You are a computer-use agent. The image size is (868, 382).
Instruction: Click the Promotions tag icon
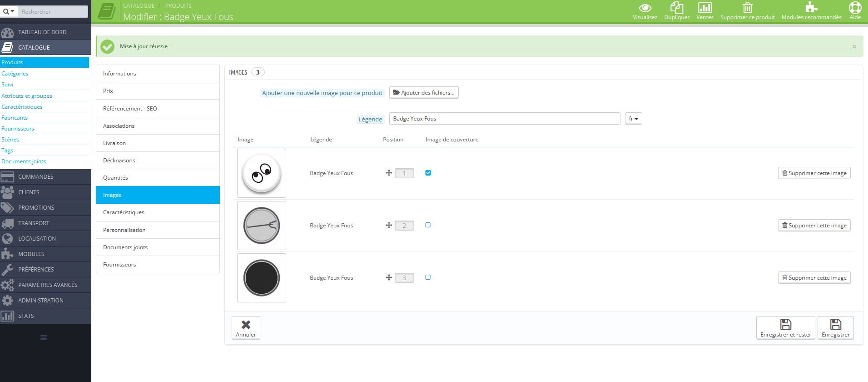point(7,208)
